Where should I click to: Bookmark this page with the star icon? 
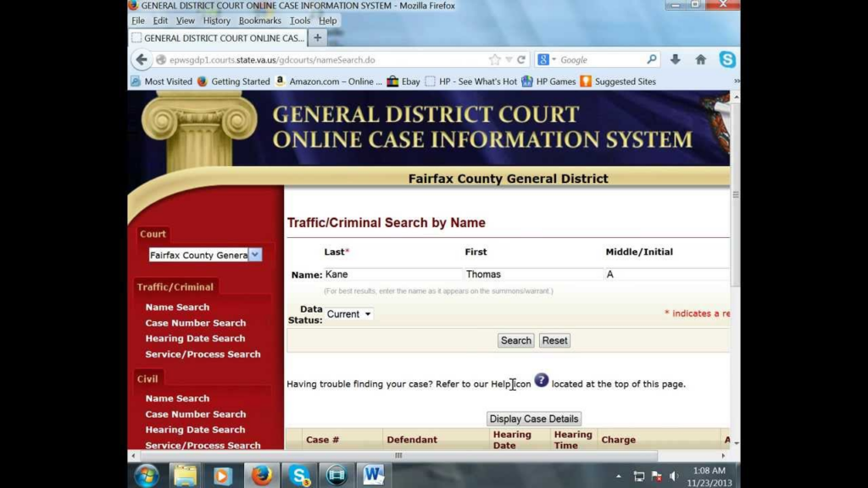coord(495,60)
